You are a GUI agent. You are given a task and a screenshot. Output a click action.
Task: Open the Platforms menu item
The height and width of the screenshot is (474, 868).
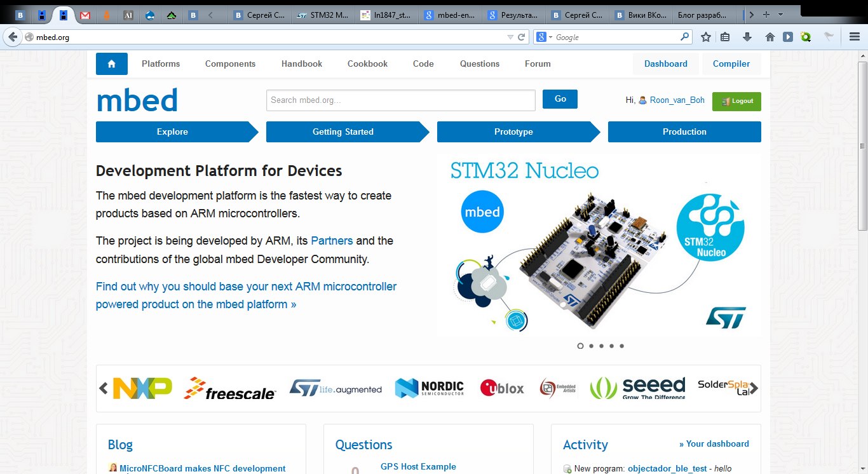[161, 64]
